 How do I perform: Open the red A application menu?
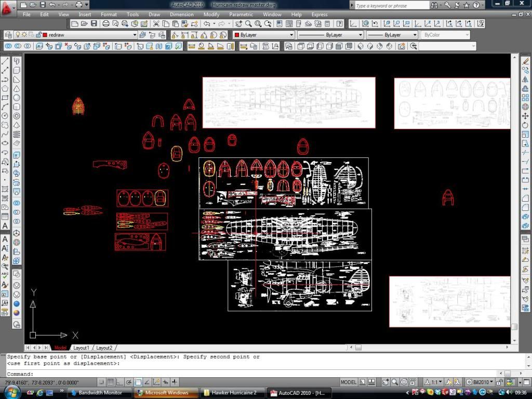(7, 8)
